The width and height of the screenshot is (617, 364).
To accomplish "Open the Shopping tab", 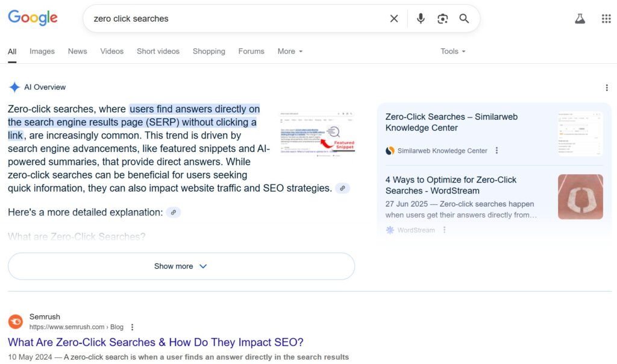I will coord(209,51).
